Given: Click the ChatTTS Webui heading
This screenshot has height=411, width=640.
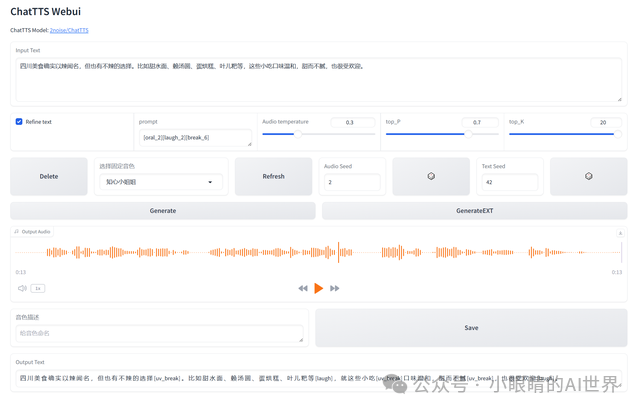Looking at the screenshot, I should [45, 11].
